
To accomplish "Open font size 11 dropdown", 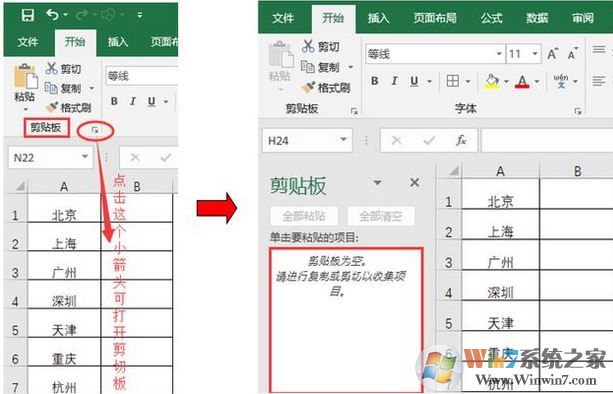I will click(535, 54).
